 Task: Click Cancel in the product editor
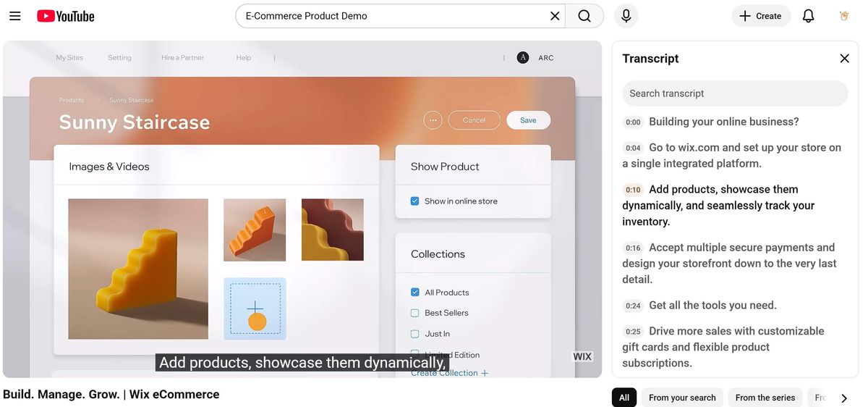pos(474,120)
